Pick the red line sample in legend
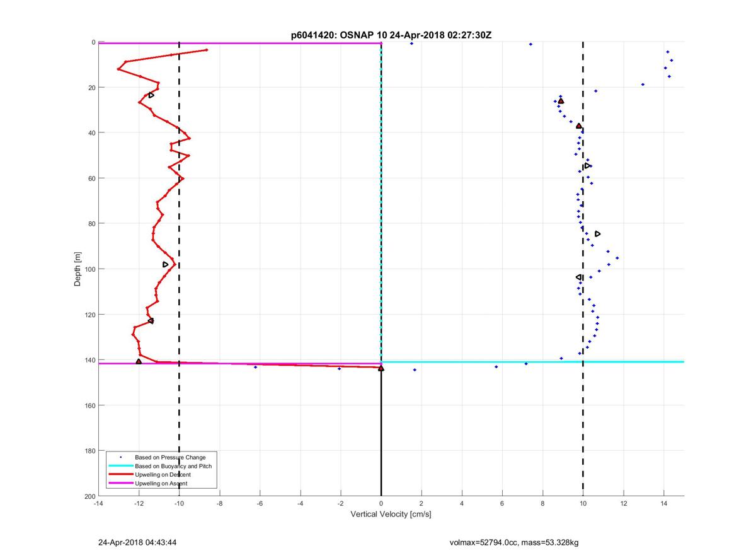Viewport: 756px width, 558px height. (120, 474)
